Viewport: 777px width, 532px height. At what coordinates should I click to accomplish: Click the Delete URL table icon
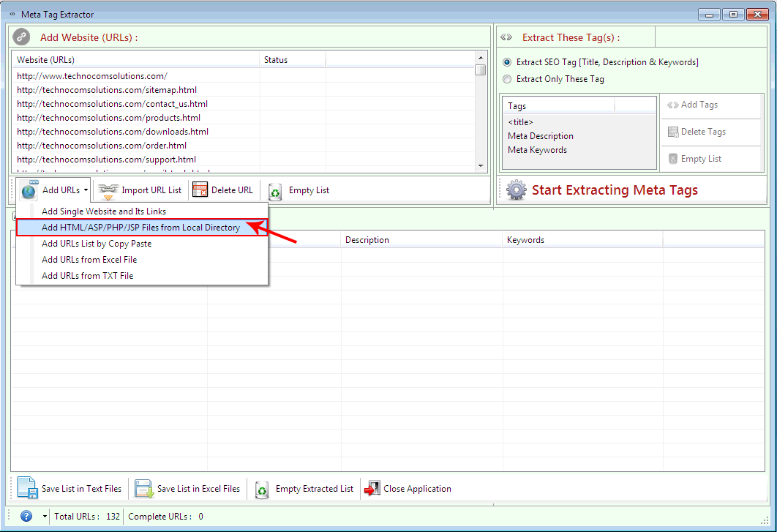pos(200,190)
